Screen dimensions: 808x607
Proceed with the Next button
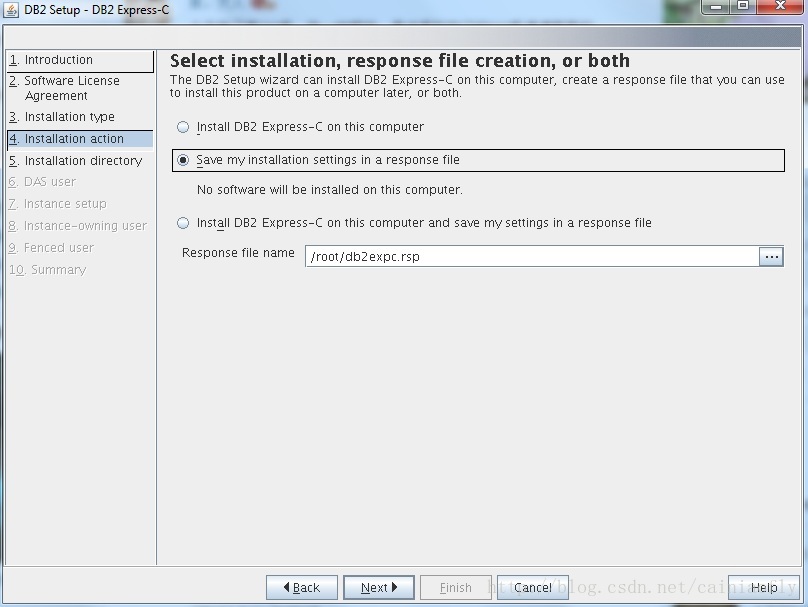click(379, 587)
